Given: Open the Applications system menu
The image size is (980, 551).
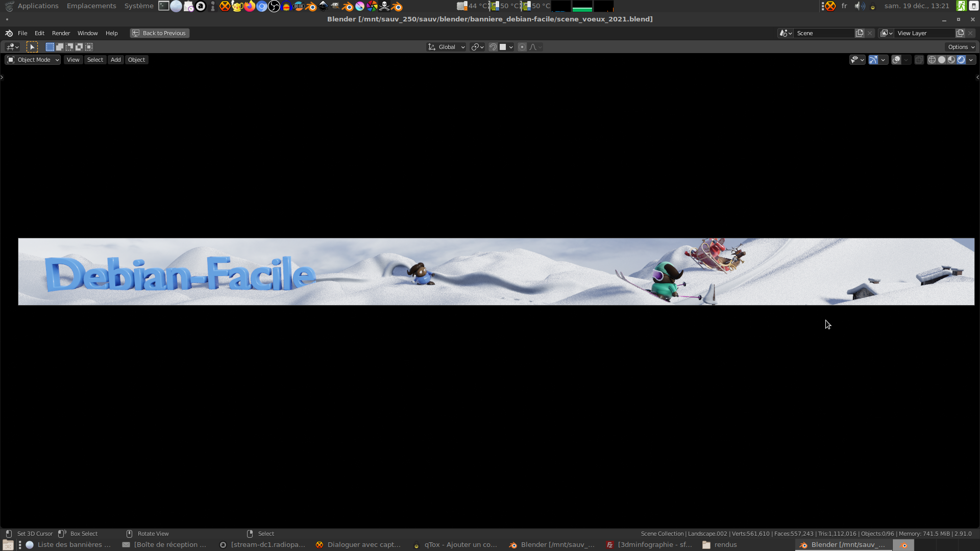Looking at the screenshot, I should 38,6.
